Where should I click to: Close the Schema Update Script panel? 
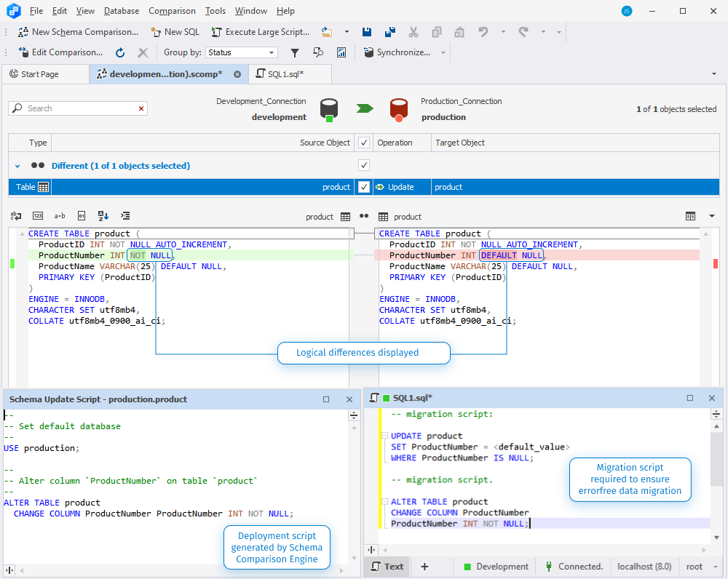tap(349, 399)
